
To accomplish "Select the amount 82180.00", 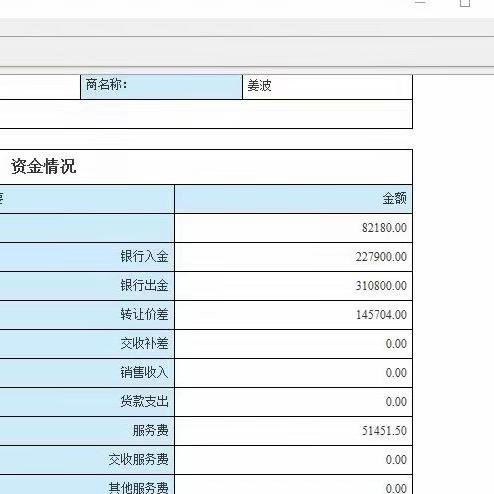I will pos(384,228).
